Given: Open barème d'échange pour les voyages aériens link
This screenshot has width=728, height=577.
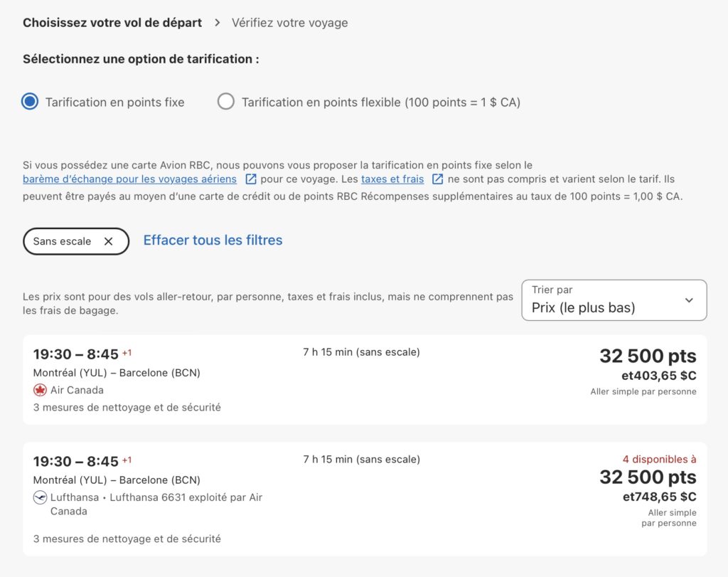Looking at the screenshot, I should point(129,179).
